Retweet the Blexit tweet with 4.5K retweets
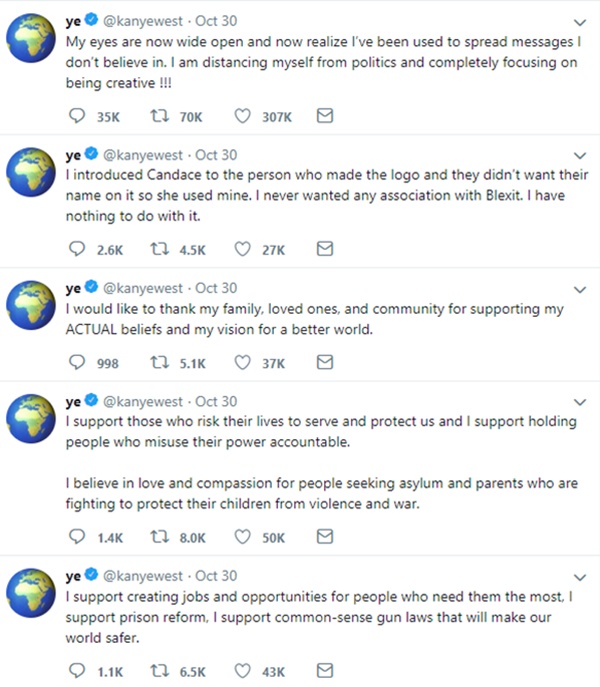Screen dimensions: 600x687 coord(157,249)
